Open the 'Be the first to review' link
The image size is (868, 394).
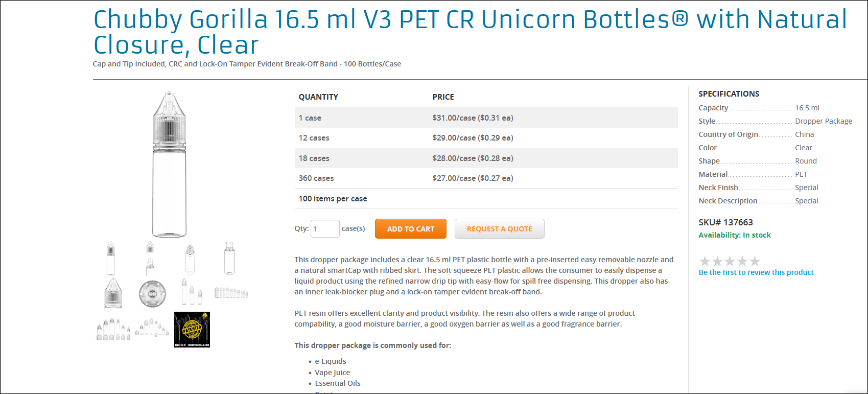click(756, 272)
